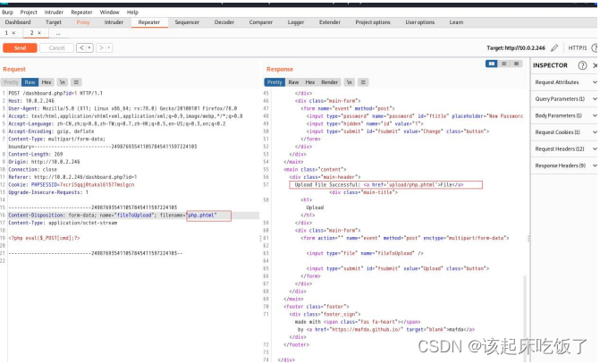Image resolution: width=600 pixels, height=364 pixels.
Task: Select side-by-side layout view
Action: 491,63
